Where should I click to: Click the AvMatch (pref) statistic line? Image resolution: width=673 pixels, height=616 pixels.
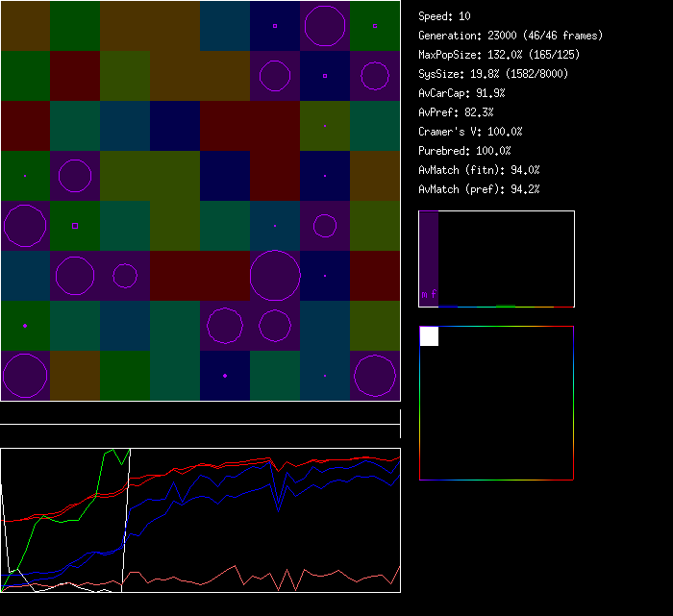tap(480, 189)
